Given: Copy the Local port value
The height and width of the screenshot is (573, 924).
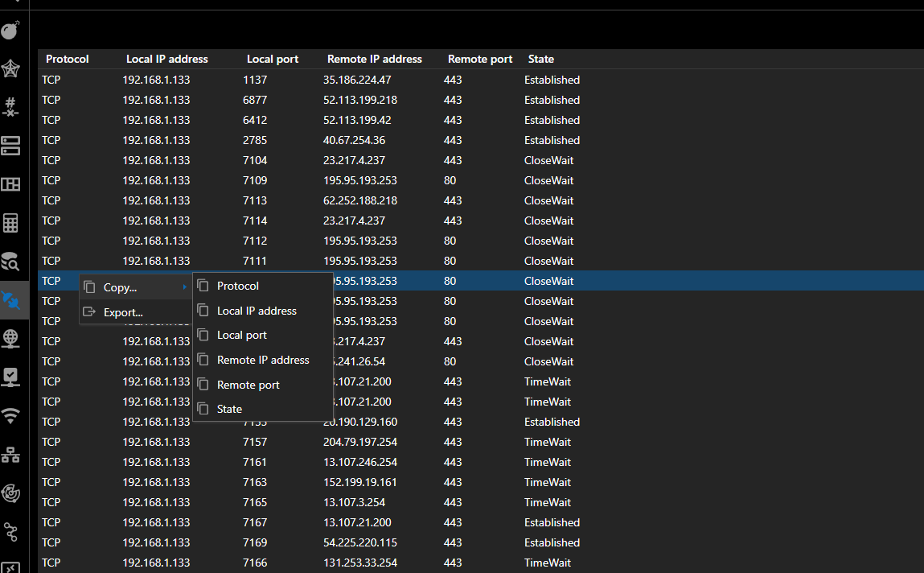Looking at the screenshot, I should pyautogui.click(x=241, y=335).
